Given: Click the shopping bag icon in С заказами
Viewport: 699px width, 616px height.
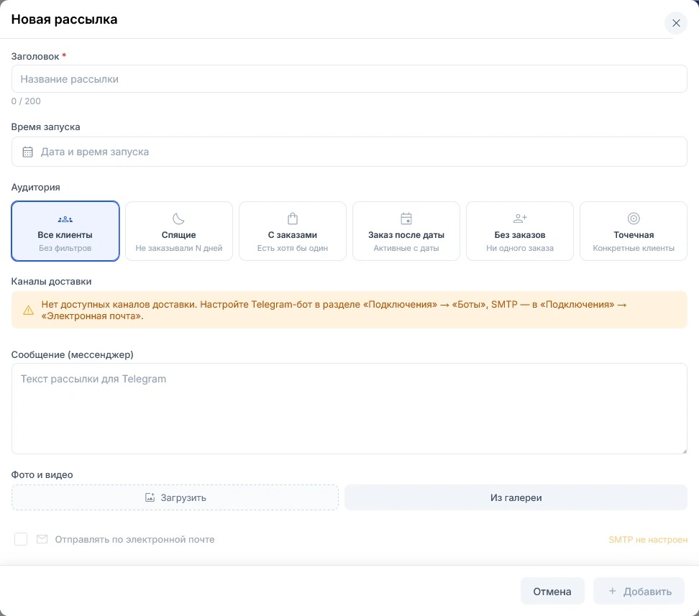Looking at the screenshot, I should tap(293, 219).
